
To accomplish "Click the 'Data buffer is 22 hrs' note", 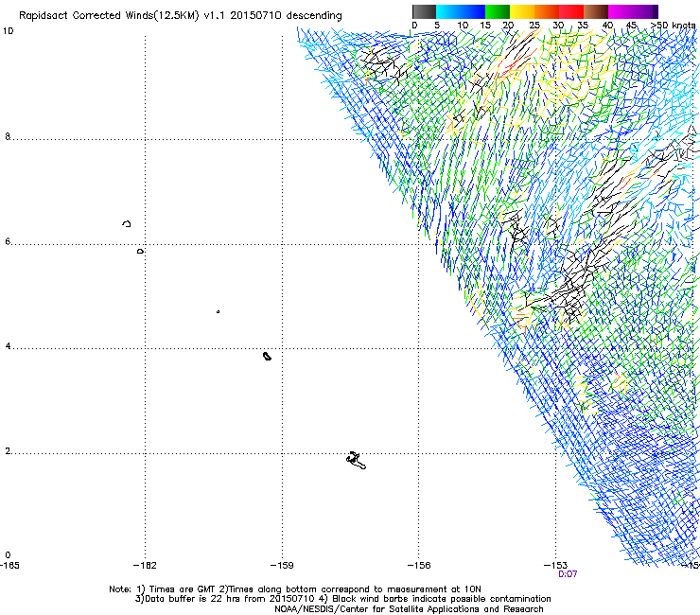I will (x=342, y=599).
